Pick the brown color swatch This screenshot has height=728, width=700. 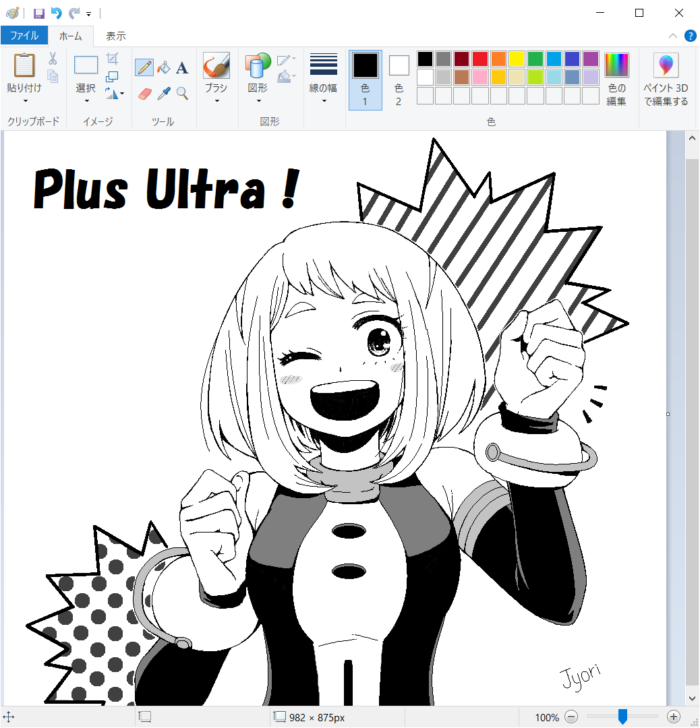[x=462, y=77]
